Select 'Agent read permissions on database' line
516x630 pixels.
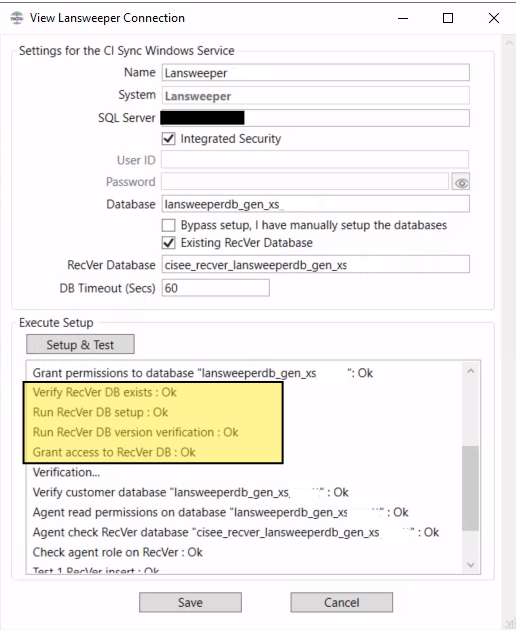click(220, 513)
